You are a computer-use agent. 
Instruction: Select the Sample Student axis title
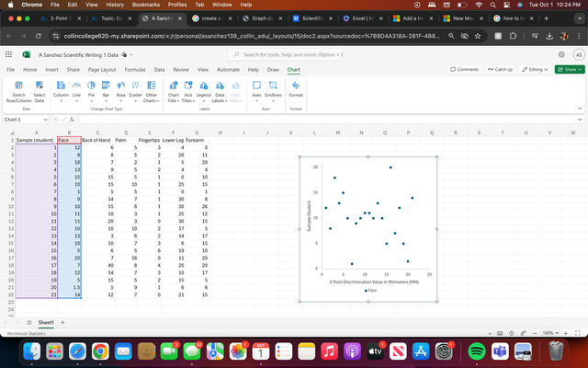click(x=309, y=216)
